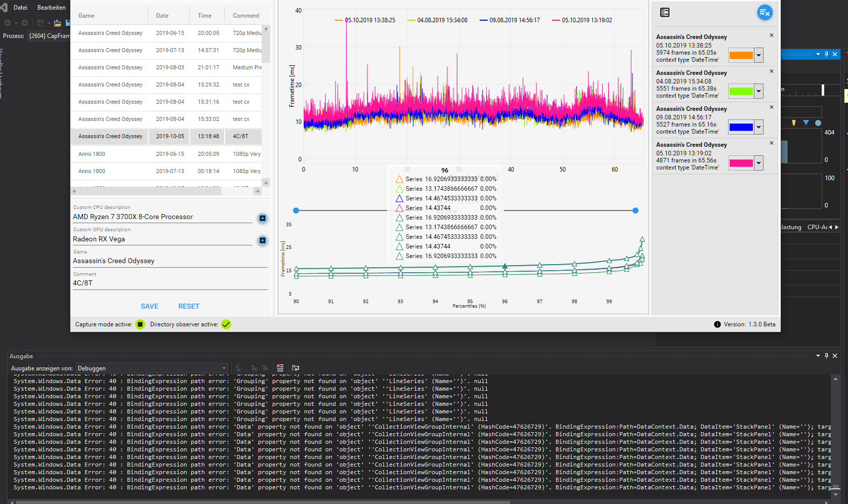Click the right handle of range slider
848x504 pixels.
(x=635, y=211)
